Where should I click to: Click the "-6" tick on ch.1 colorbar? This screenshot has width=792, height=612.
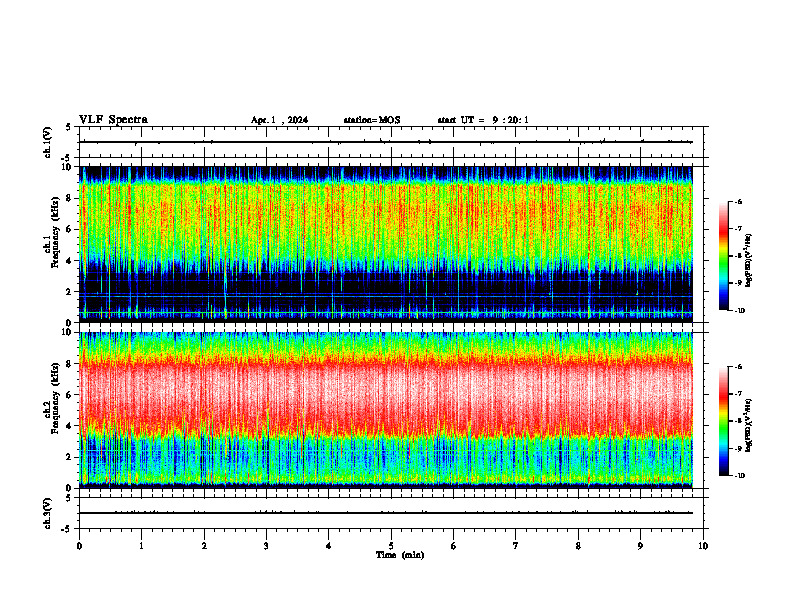[739, 201]
